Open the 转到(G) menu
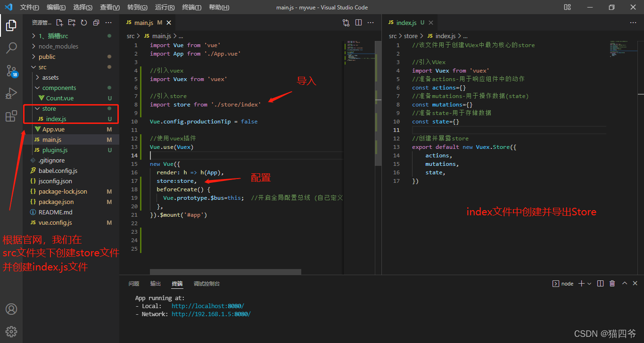The width and height of the screenshot is (644, 343). pos(137,7)
